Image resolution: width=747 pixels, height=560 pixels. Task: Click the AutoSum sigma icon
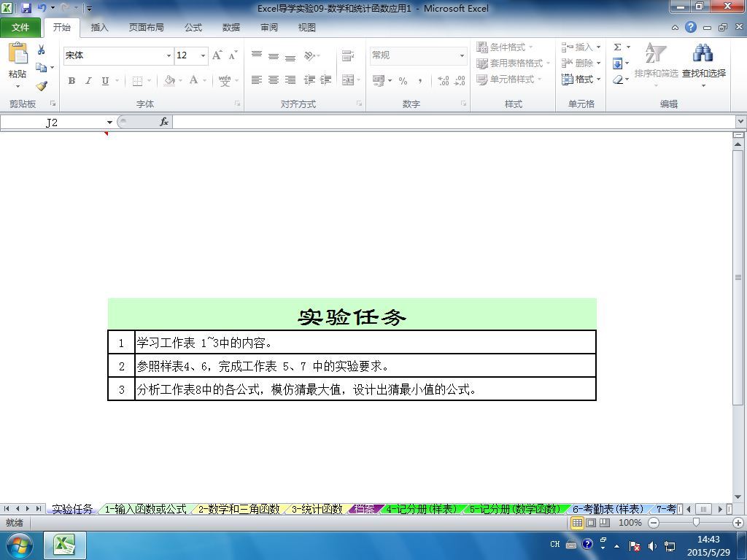(x=617, y=47)
